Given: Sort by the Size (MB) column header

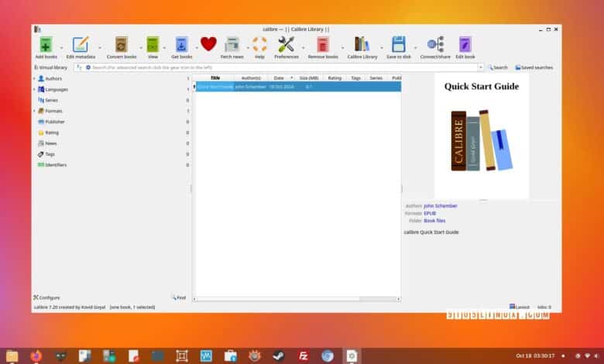Looking at the screenshot, I should [x=309, y=77].
